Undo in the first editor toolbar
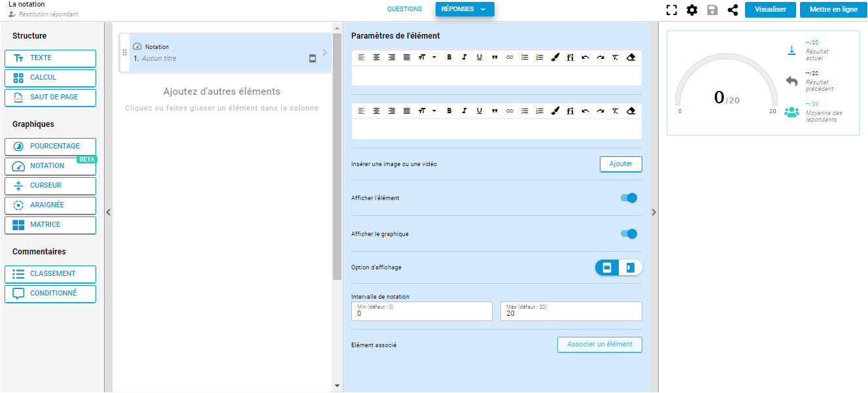This screenshot has width=868, height=393. [585, 58]
